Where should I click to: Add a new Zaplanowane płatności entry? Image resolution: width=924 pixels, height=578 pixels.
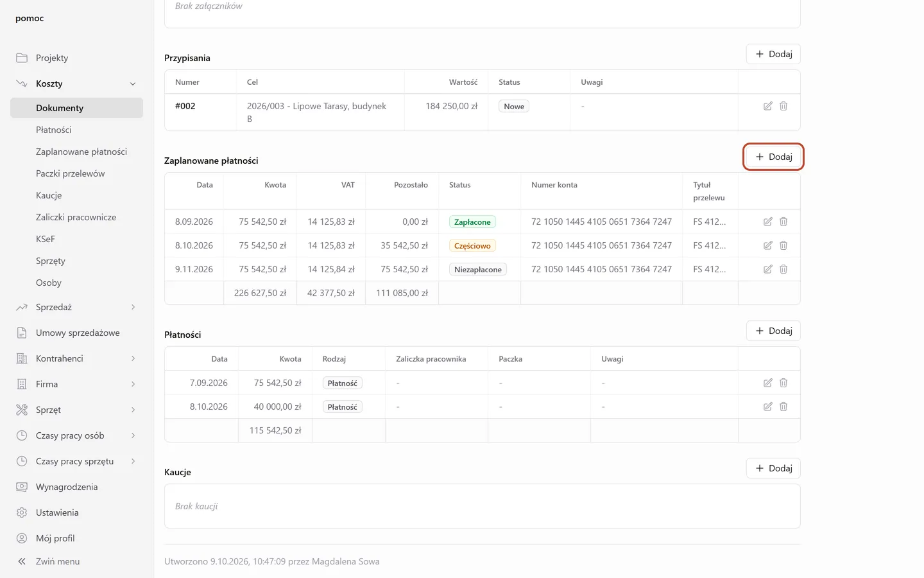pos(773,157)
